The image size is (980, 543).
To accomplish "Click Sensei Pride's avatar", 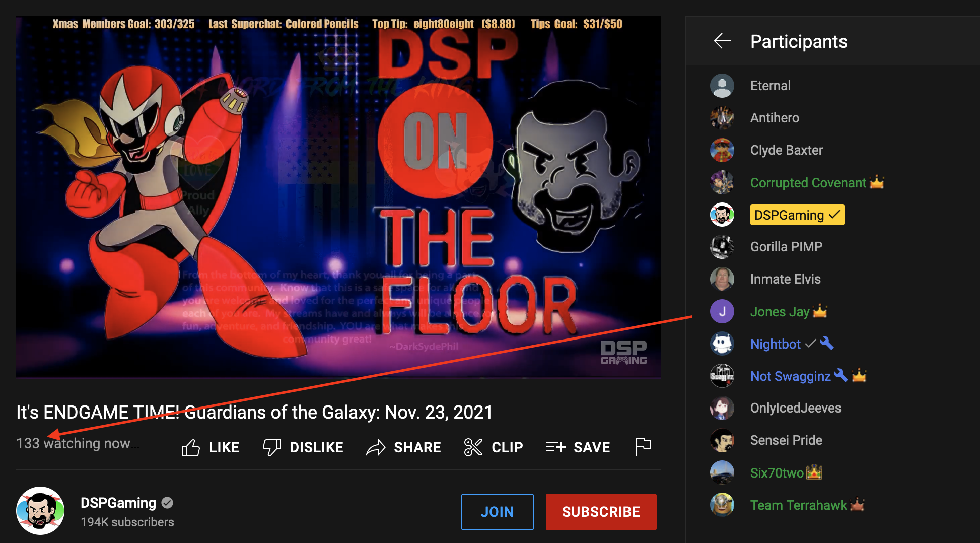I will coord(722,440).
